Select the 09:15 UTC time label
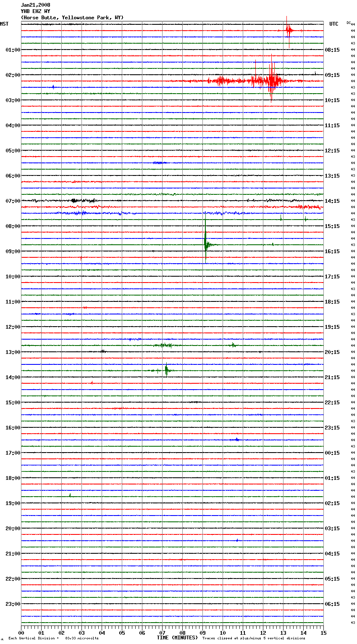Image resolution: width=357 pixels, height=644 pixels. 332,75
